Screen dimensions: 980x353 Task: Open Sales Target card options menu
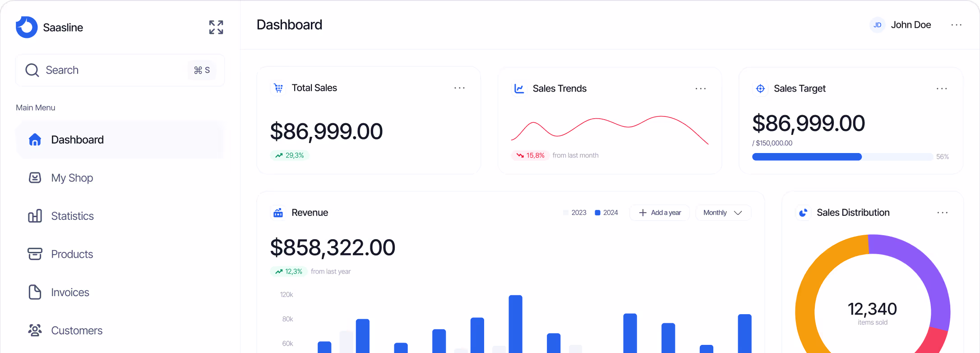point(942,88)
